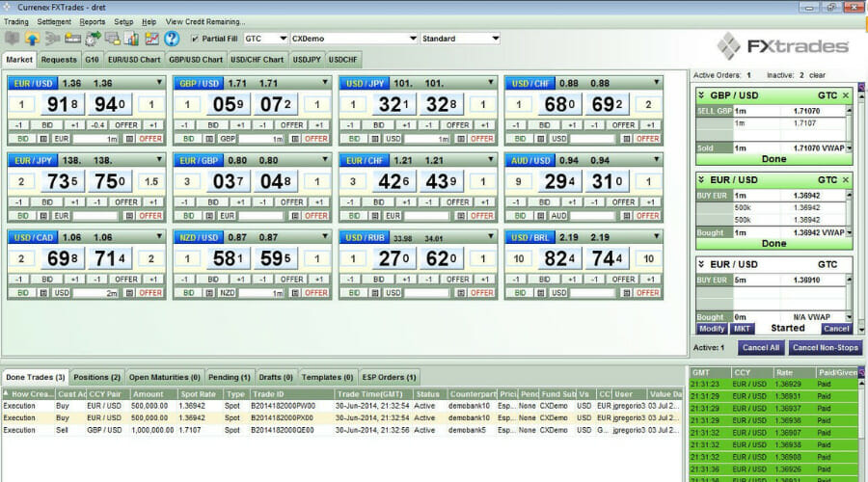Click the USD/CAD amount field showing 2m
The width and height of the screenshot is (868, 482).
tap(95, 293)
